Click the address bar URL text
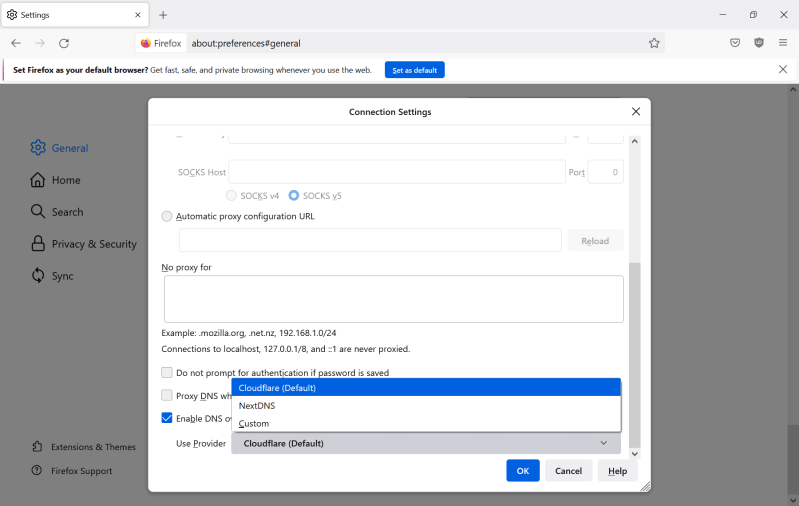This screenshot has height=506, width=799. (x=246, y=43)
